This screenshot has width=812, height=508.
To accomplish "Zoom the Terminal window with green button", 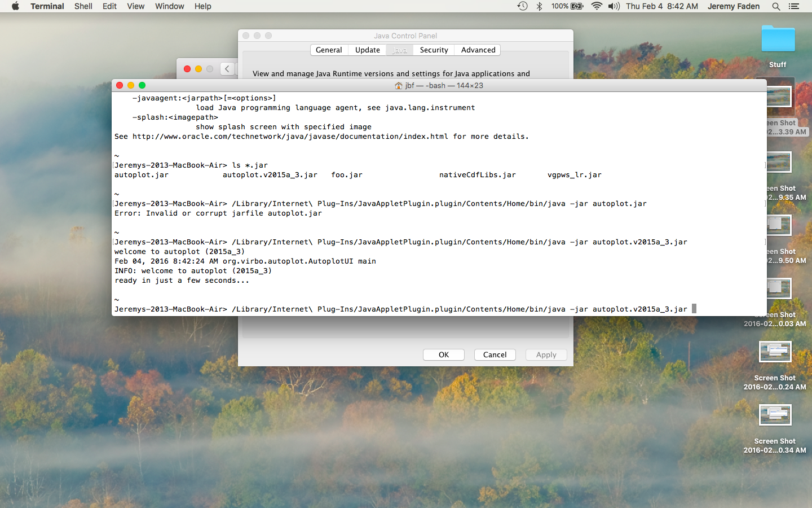I will pyautogui.click(x=142, y=85).
